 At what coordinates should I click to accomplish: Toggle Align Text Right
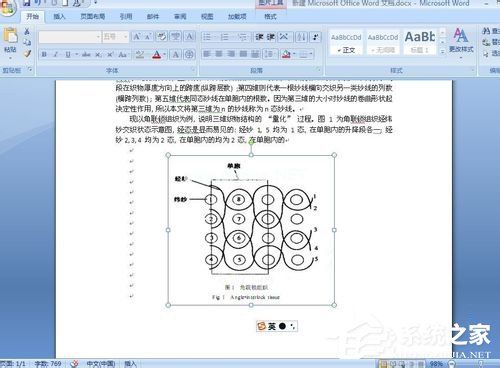point(231,54)
